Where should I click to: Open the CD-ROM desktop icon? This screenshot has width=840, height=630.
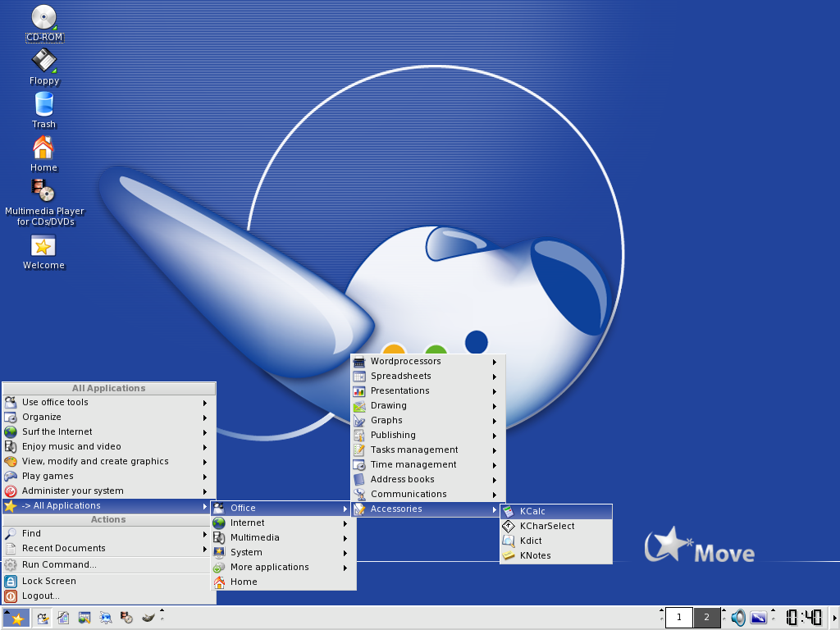pos(44,24)
